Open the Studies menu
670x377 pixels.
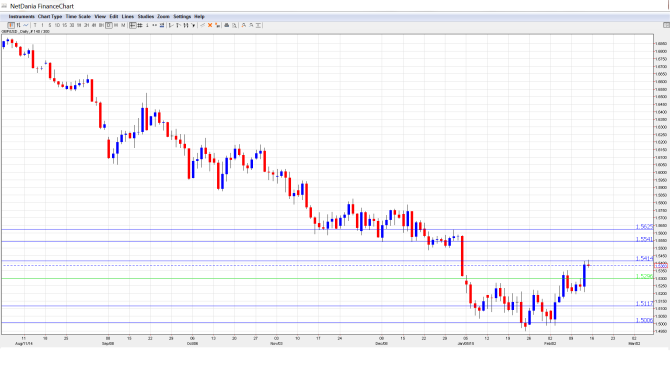pyautogui.click(x=146, y=16)
